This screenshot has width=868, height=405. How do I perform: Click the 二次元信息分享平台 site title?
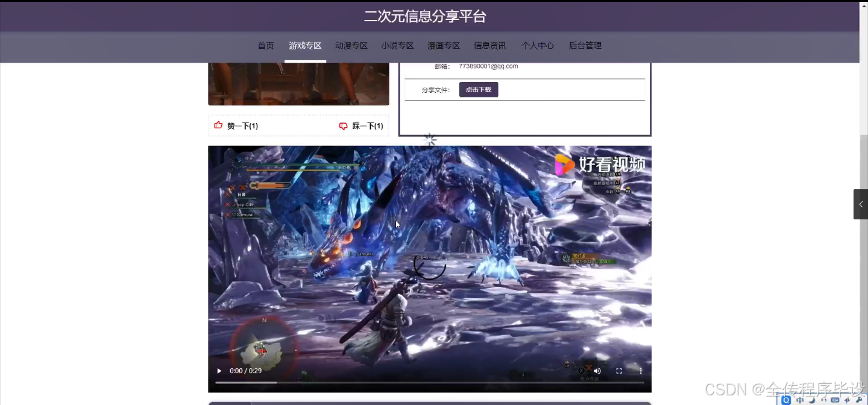425,16
